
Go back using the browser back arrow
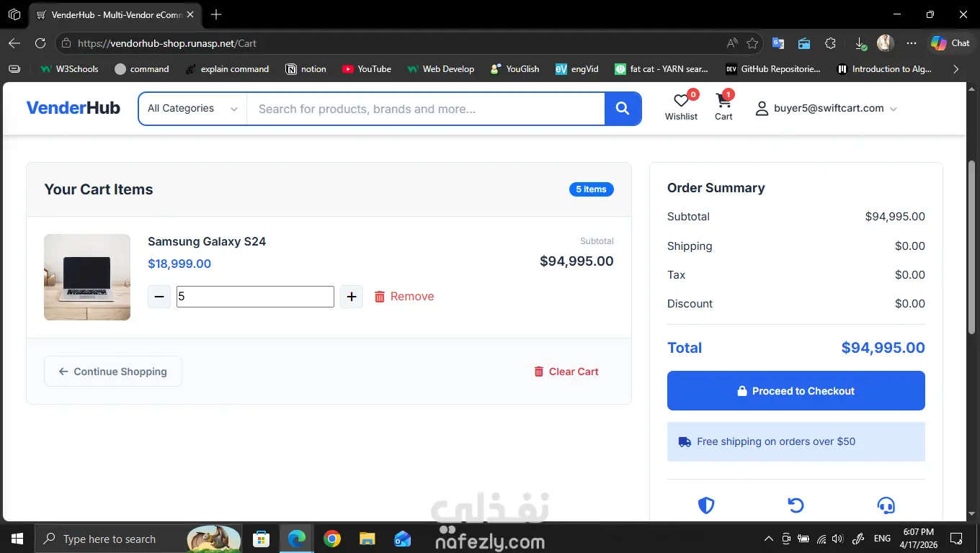point(14,43)
